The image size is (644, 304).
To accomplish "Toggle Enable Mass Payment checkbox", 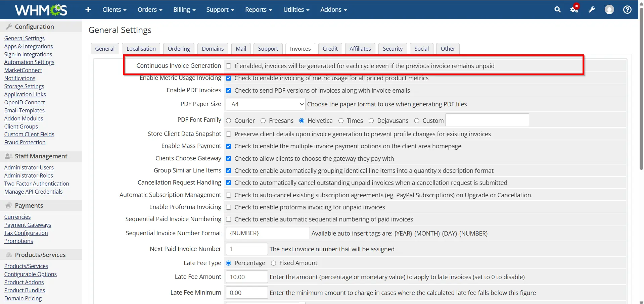I will 229,146.
